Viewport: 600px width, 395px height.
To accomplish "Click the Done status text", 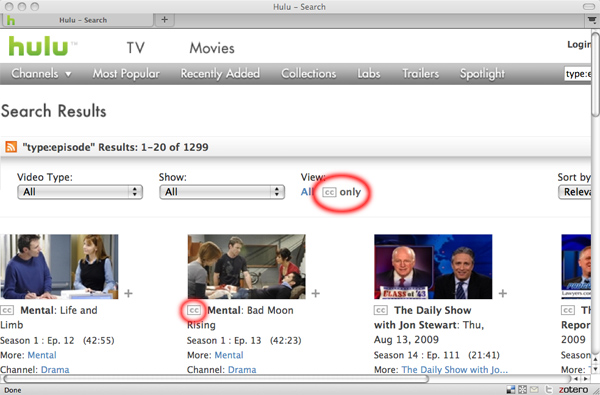I will click(13, 390).
